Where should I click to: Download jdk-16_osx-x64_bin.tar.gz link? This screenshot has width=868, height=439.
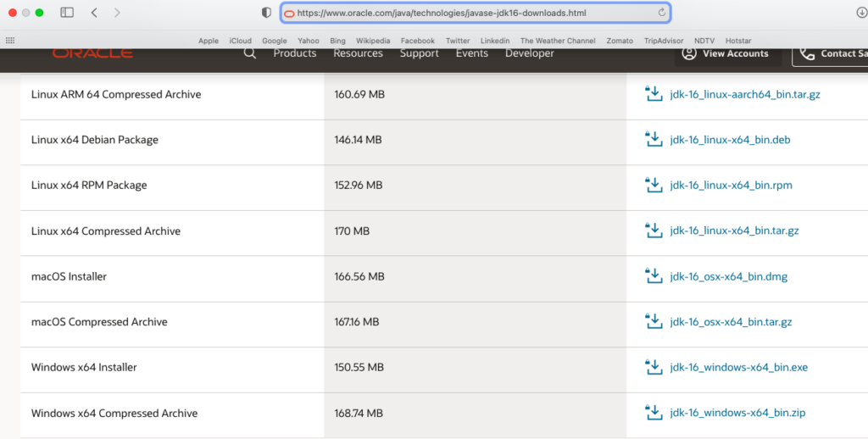731,322
